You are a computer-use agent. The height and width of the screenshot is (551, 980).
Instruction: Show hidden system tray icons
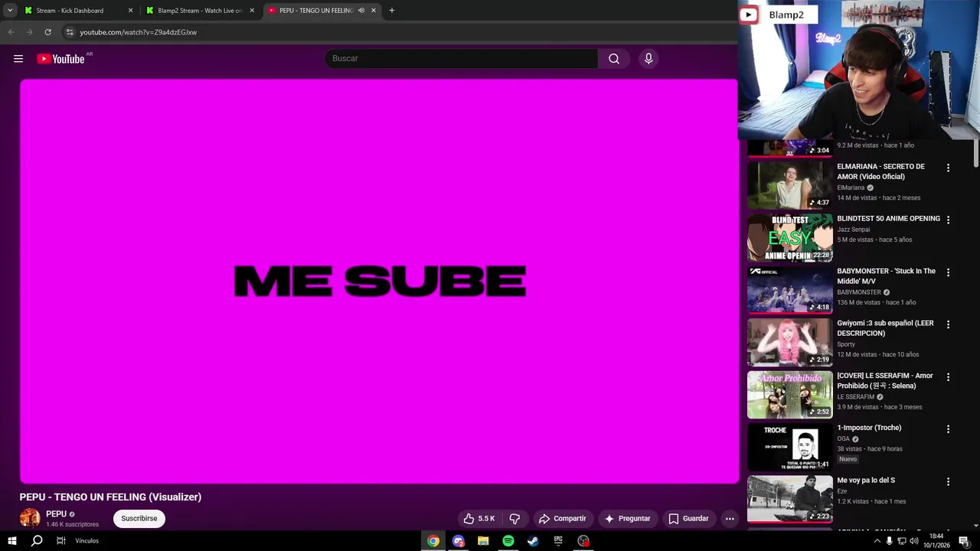coord(877,541)
